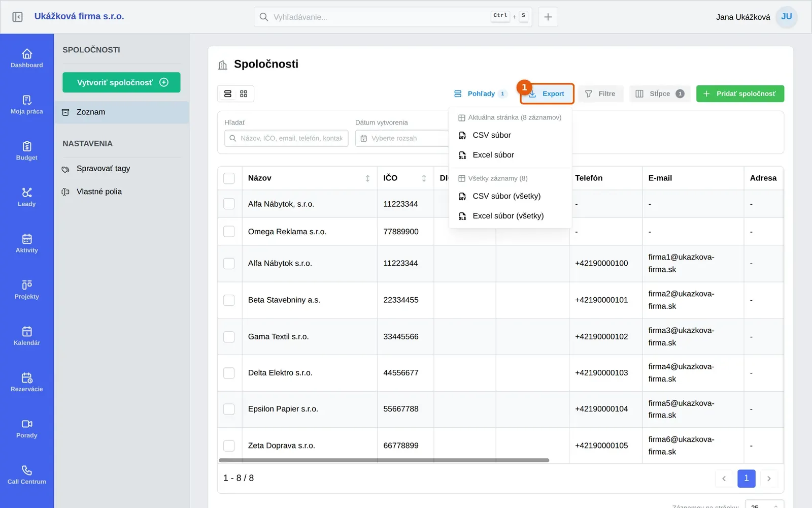Open the Call Centrum module icon
Screen dimensions: 812x508
pos(27,474)
